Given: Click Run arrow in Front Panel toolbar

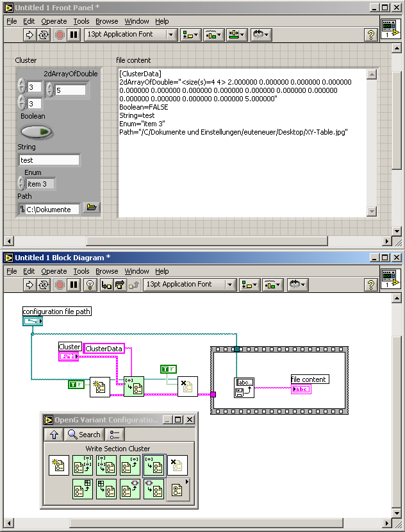Looking at the screenshot, I should pyautogui.click(x=29, y=35).
